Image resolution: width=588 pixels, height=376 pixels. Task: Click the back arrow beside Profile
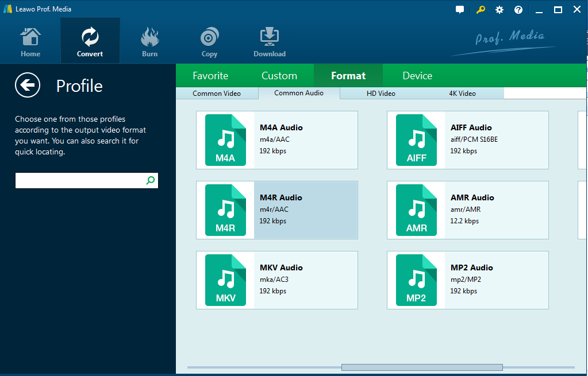(x=28, y=86)
